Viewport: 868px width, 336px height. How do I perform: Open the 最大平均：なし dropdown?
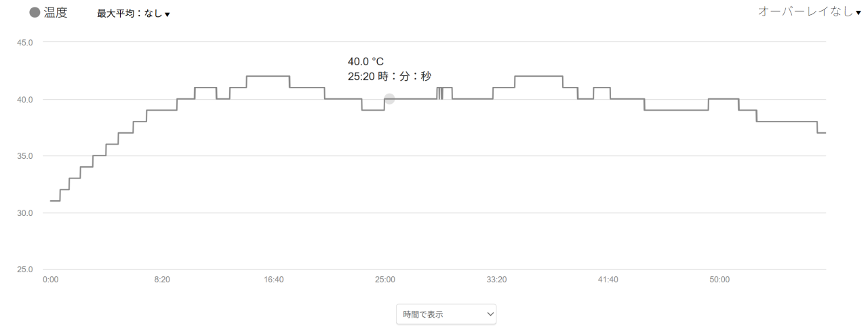[134, 14]
